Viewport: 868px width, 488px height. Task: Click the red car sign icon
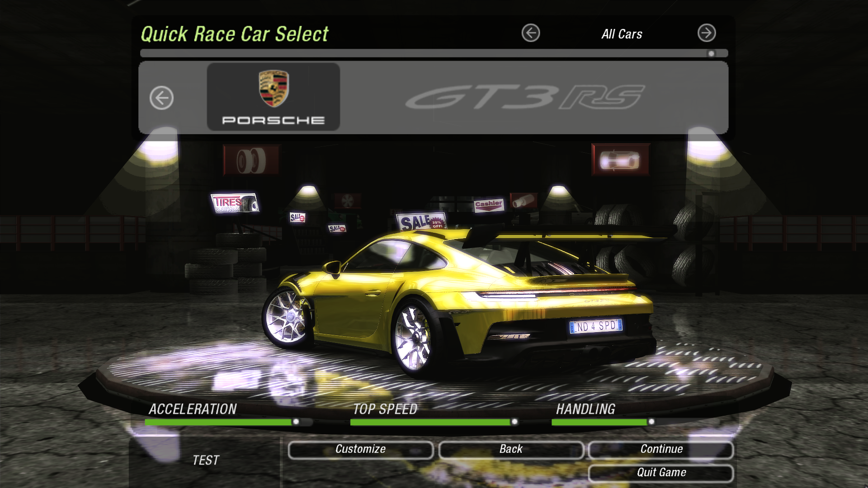tap(620, 160)
